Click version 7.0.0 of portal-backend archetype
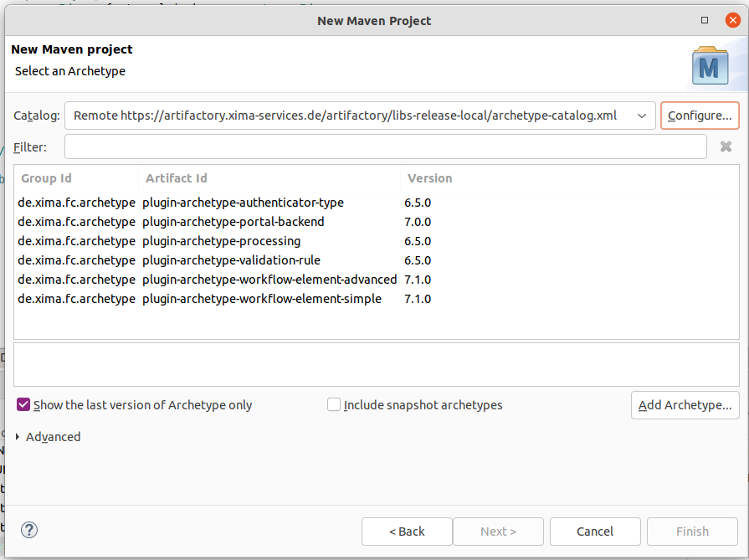Screen dimensions: 749x560 click(418, 222)
